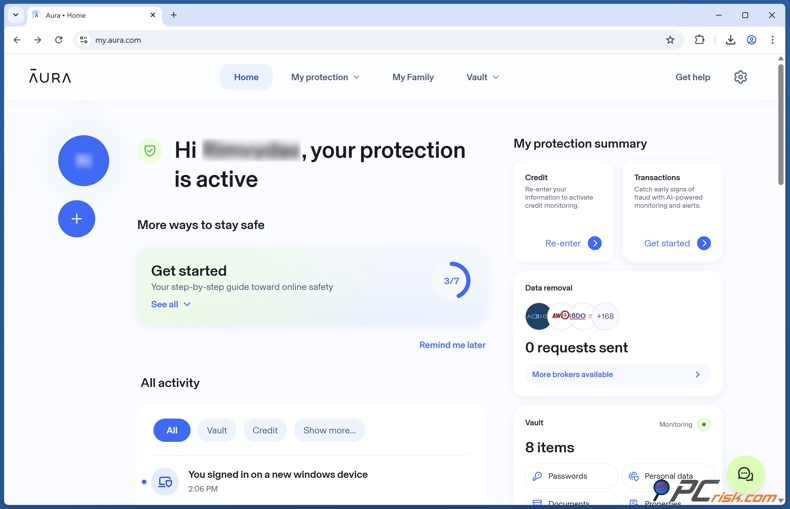Open the settings gear icon
The width and height of the screenshot is (790, 509).
tap(740, 77)
